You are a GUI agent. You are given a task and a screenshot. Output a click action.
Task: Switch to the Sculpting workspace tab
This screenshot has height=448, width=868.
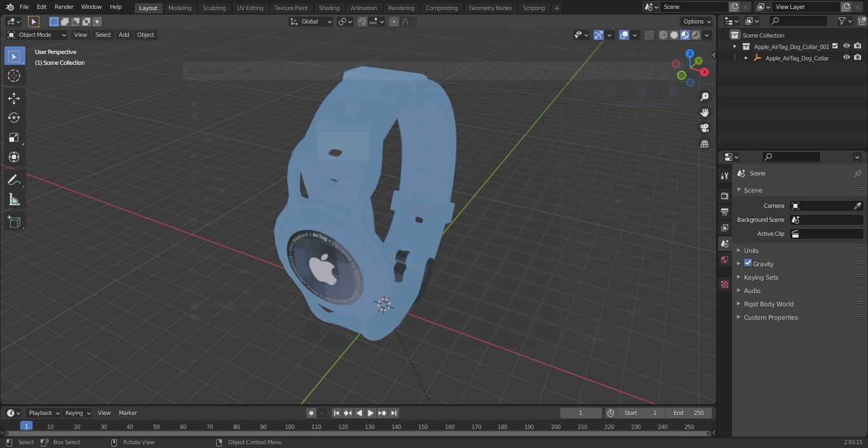tap(214, 8)
